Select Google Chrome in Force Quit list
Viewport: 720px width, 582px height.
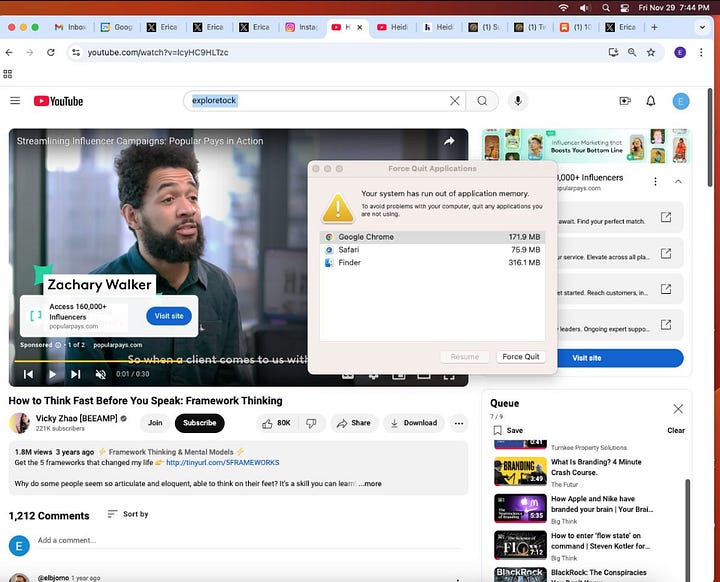(432, 237)
